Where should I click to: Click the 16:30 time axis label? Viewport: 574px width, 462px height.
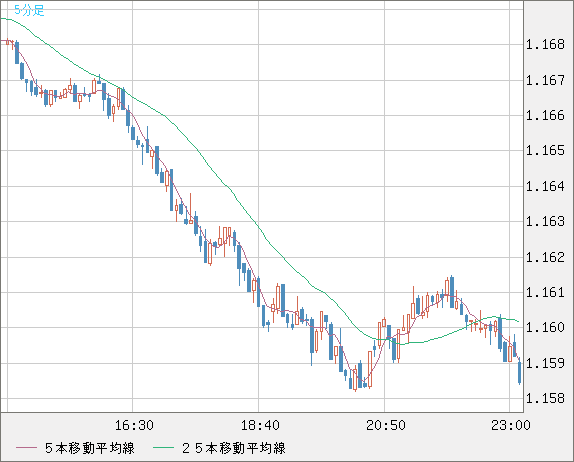pos(134,425)
